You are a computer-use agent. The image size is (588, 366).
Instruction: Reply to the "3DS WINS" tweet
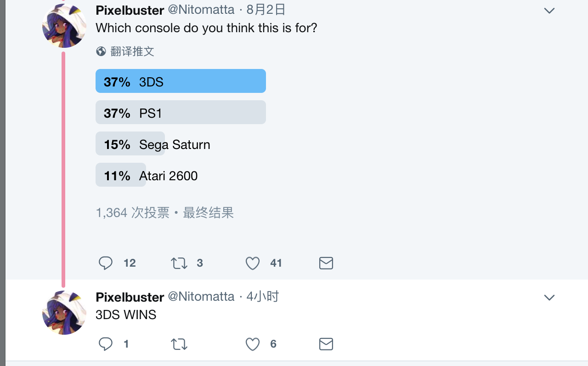(106, 344)
